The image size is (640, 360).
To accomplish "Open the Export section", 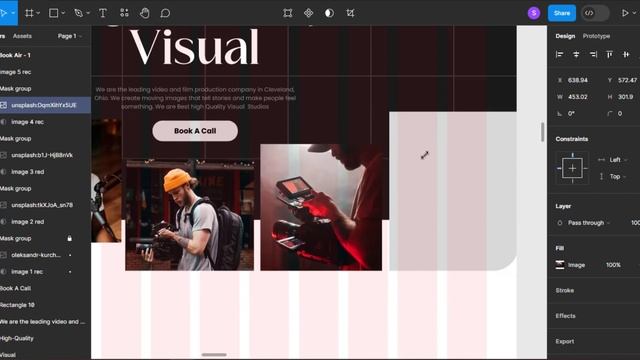I will pos(565,341).
